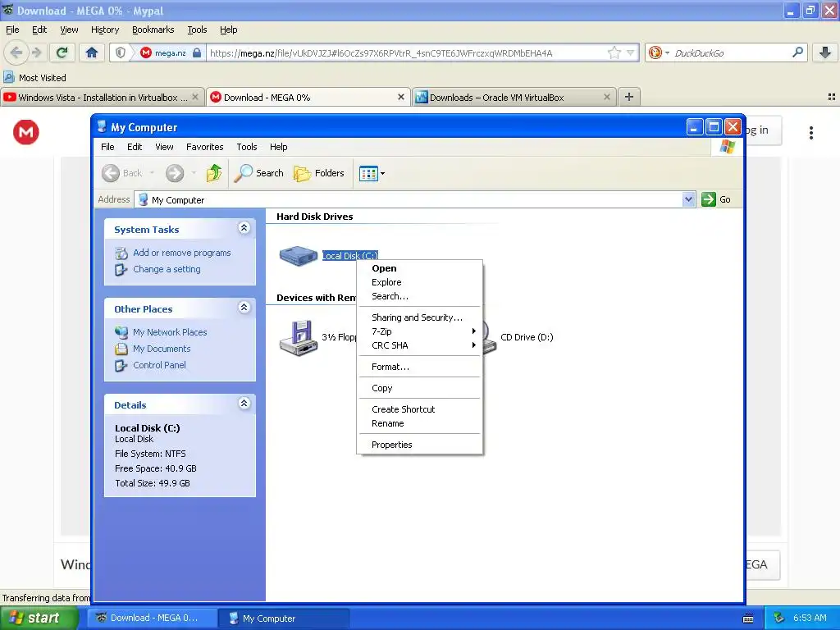Choose Search... in context menu

tap(419, 296)
